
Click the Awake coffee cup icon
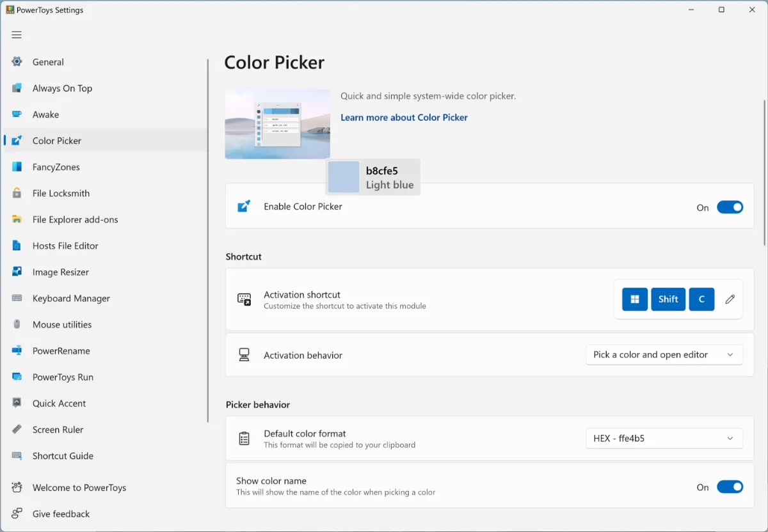pos(17,114)
